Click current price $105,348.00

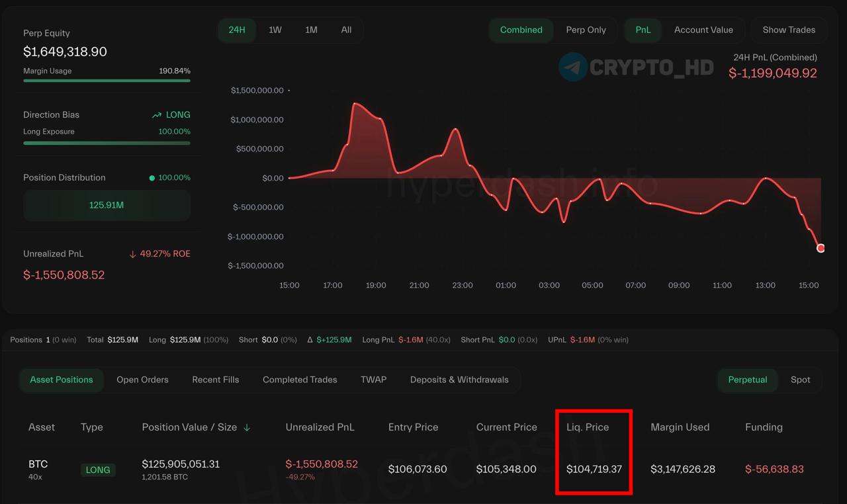pos(506,469)
